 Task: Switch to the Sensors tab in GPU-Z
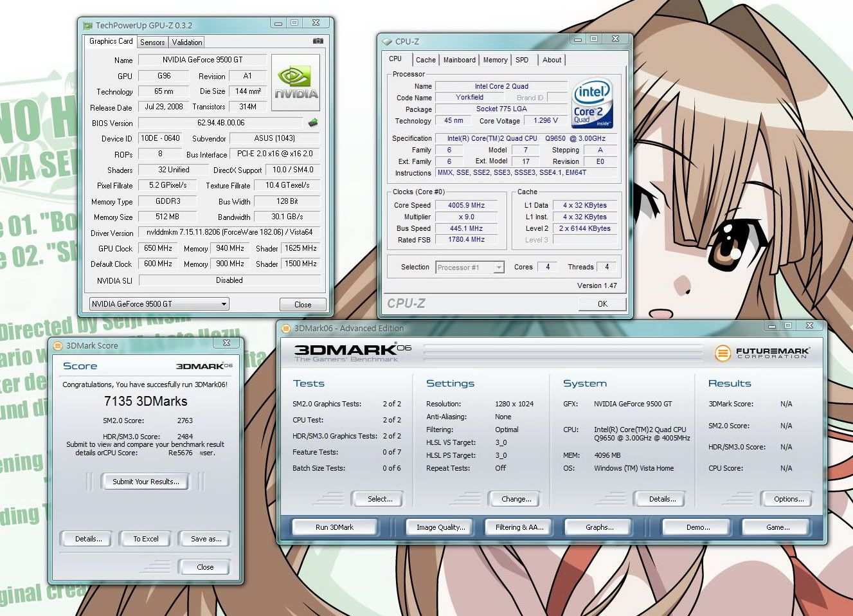click(152, 42)
